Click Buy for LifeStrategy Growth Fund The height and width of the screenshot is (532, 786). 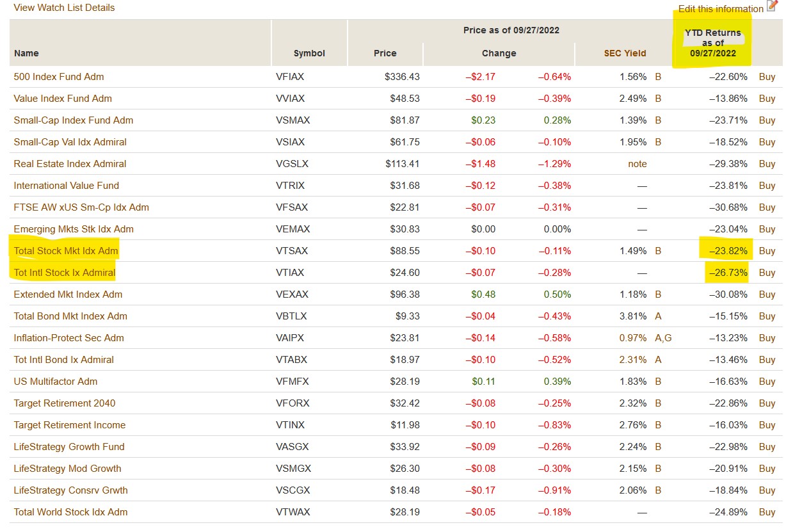click(x=767, y=447)
